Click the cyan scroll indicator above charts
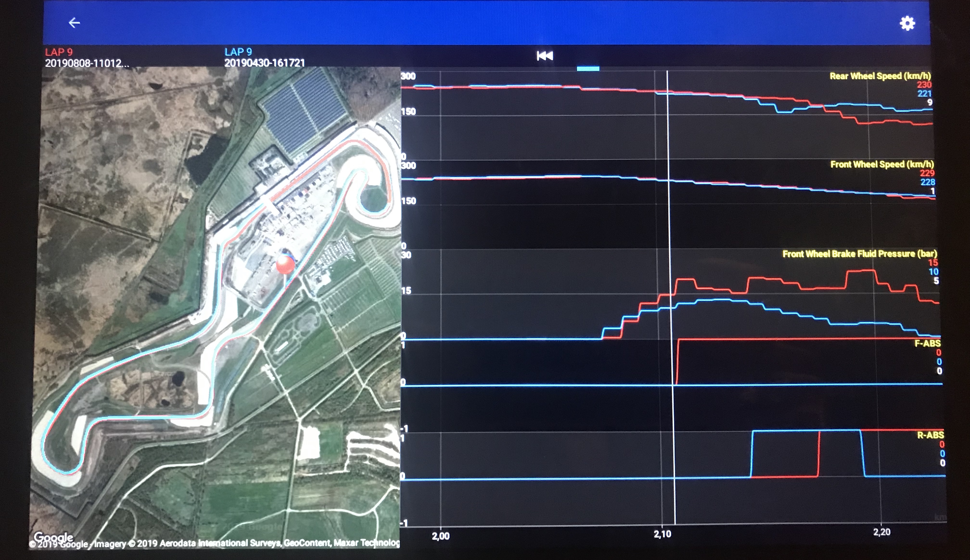Viewport: 970px width, 560px height. coord(588,69)
